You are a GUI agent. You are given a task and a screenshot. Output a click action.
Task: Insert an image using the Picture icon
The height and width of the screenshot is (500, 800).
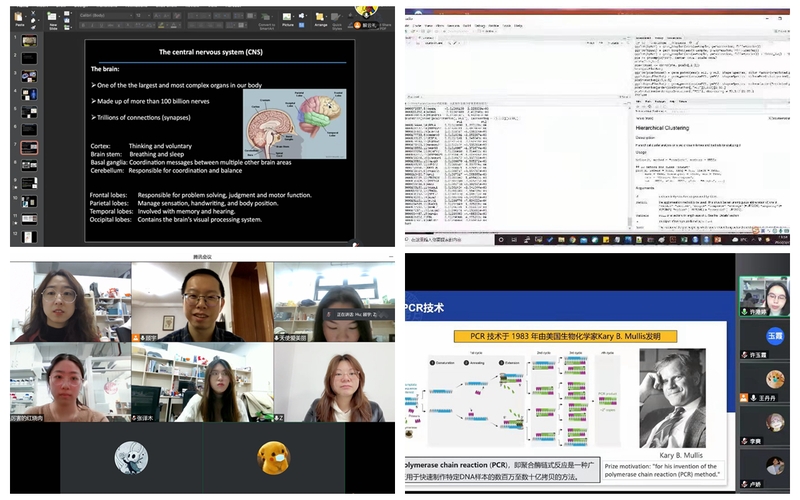[287, 17]
